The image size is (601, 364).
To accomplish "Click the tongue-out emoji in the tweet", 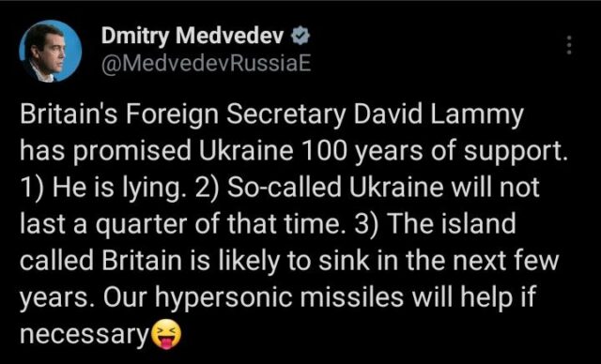I will point(165,334).
